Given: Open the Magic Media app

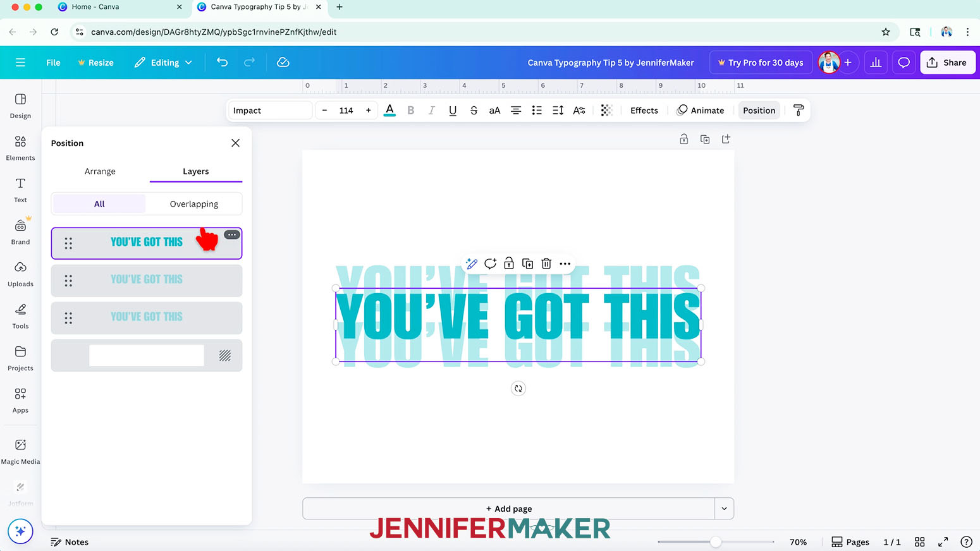Looking at the screenshot, I should click(x=20, y=452).
